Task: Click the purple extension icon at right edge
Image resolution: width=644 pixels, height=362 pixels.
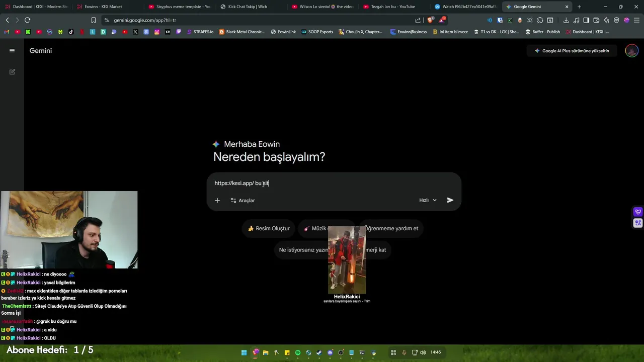Action: 638,212
